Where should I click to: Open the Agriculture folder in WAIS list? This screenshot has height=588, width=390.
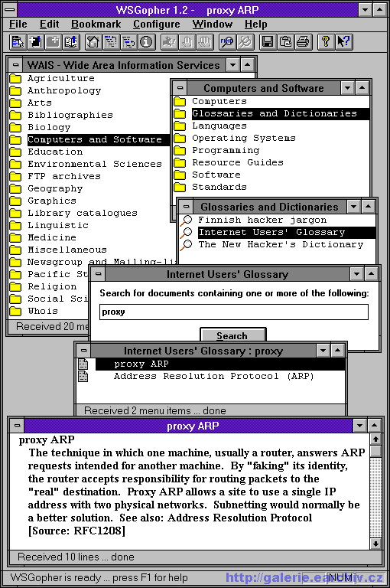(60, 78)
